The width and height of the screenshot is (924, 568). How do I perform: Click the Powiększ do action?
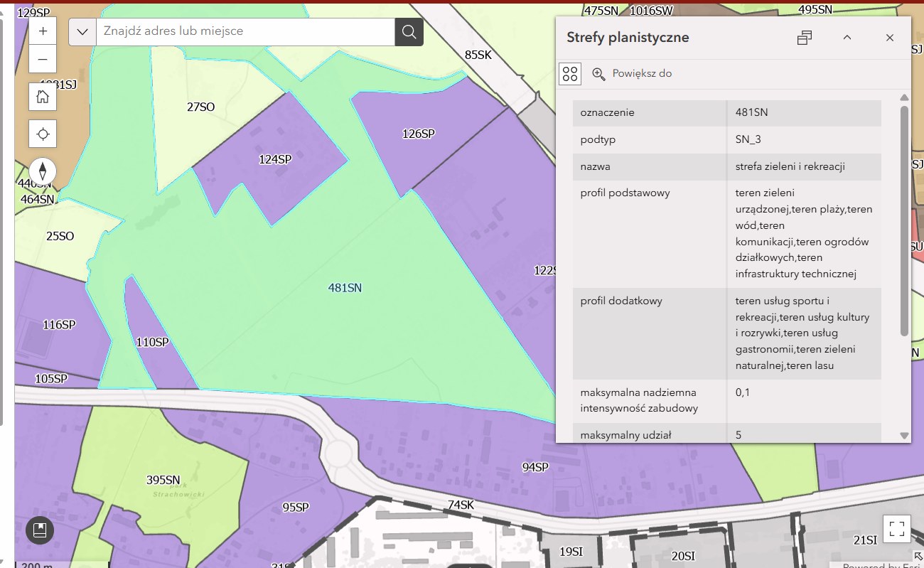(632, 74)
